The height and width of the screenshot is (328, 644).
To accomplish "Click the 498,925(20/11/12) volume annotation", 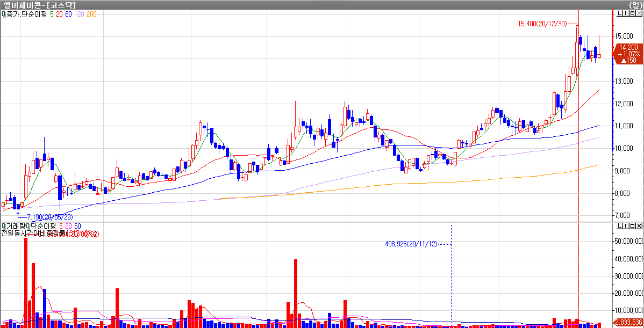I will (x=411, y=244).
